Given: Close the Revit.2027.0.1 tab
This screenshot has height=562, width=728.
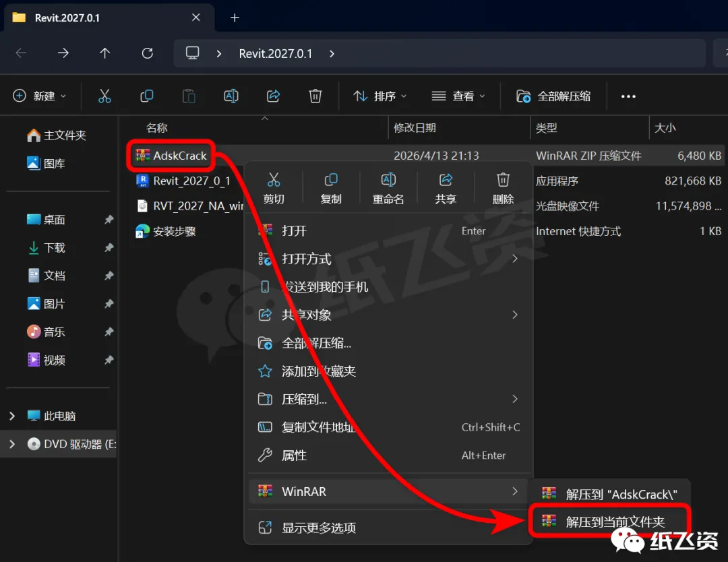Looking at the screenshot, I should pyautogui.click(x=196, y=18).
